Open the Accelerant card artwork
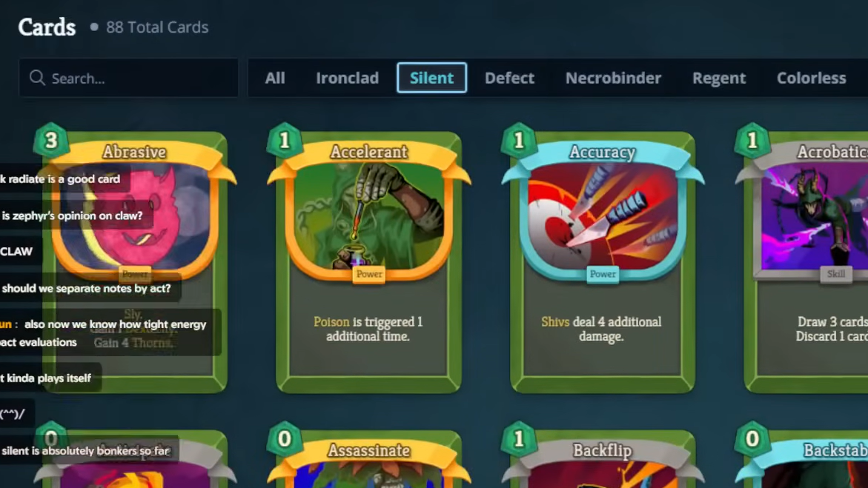Screen dimensions: 868x488 click(368, 218)
